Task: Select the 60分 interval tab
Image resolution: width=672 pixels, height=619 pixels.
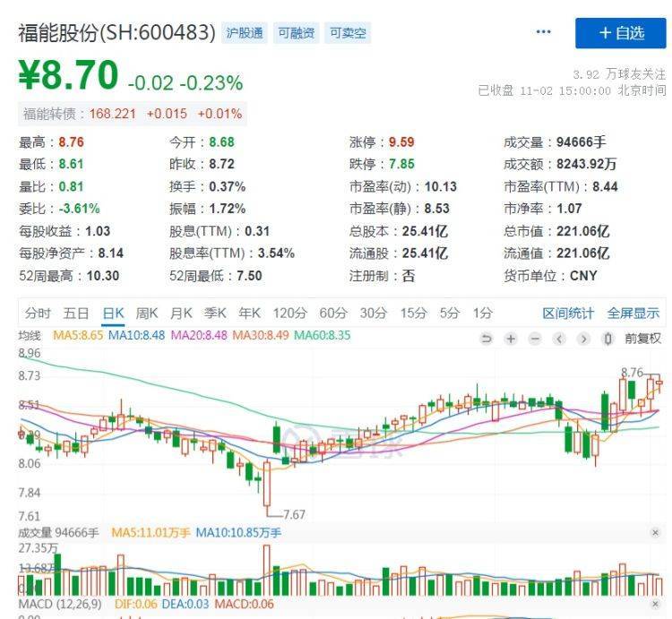Action: 332,313
